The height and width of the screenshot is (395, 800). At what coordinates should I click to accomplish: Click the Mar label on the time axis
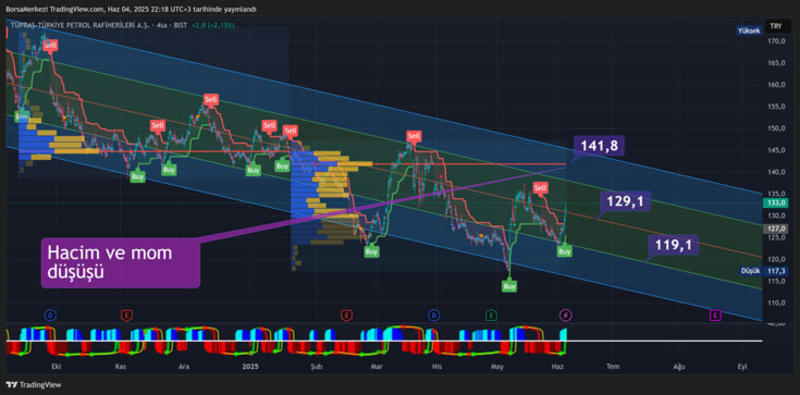tap(377, 366)
